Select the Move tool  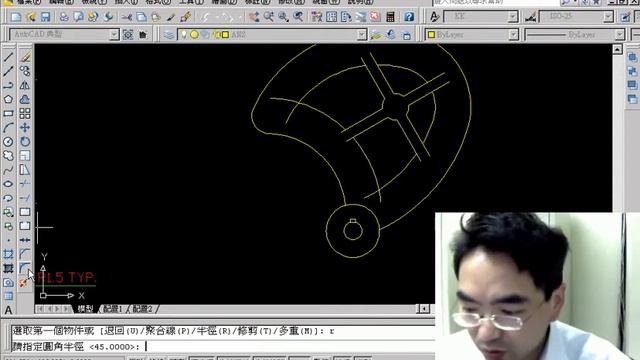(25, 128)
